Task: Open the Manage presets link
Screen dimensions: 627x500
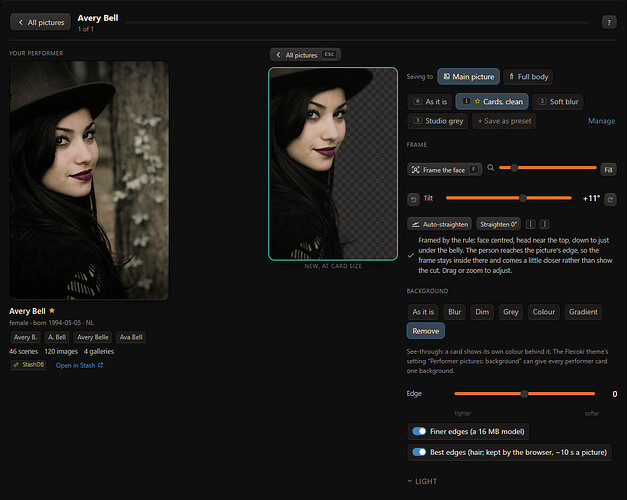Action: pos(601,121)
